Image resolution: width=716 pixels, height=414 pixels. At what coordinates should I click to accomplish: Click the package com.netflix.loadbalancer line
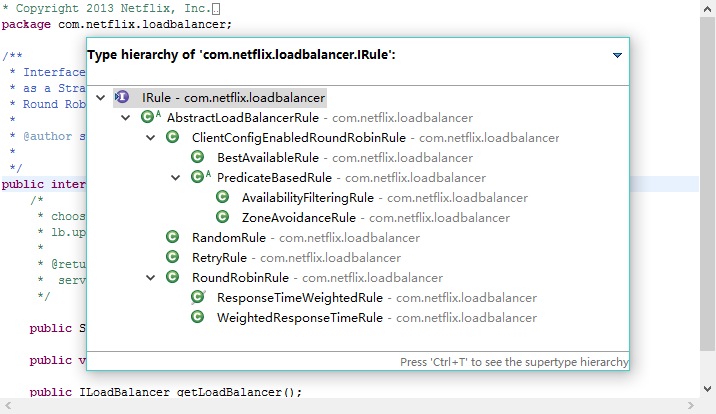click(117, 24)
